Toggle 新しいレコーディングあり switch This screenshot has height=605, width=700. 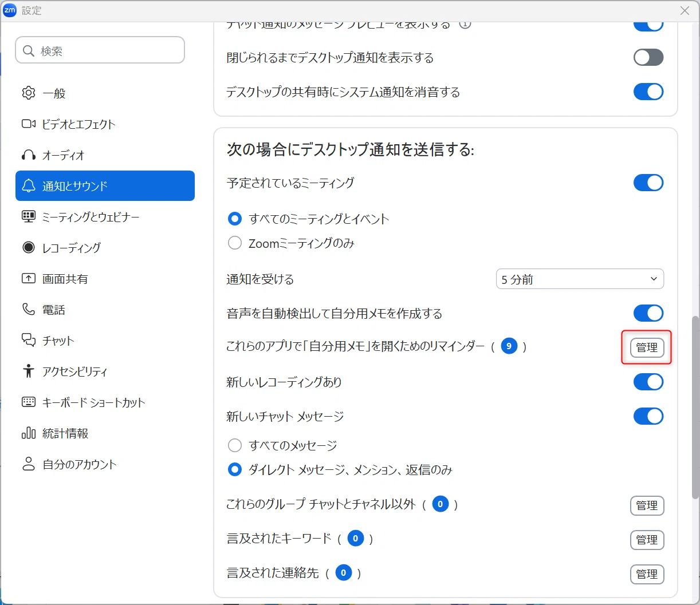point(648,382)
